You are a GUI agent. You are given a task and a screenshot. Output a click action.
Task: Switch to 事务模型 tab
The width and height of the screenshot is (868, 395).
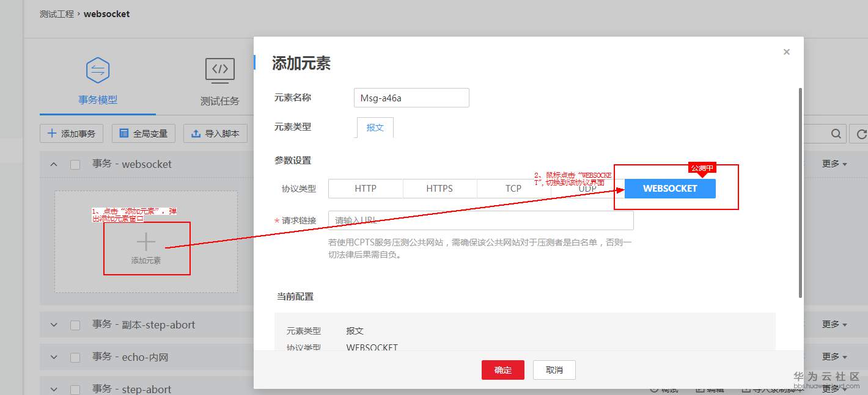[x=98, y=100]
